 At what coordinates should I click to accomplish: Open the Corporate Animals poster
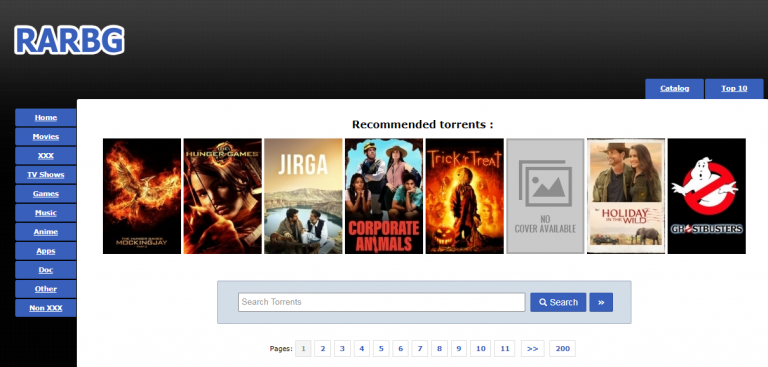(384, 196)
